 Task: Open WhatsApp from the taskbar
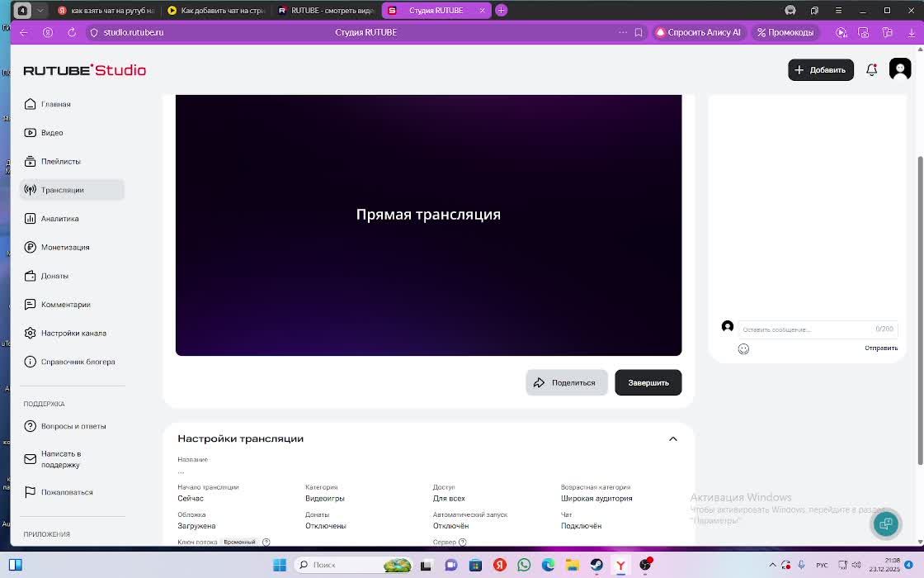524,565
